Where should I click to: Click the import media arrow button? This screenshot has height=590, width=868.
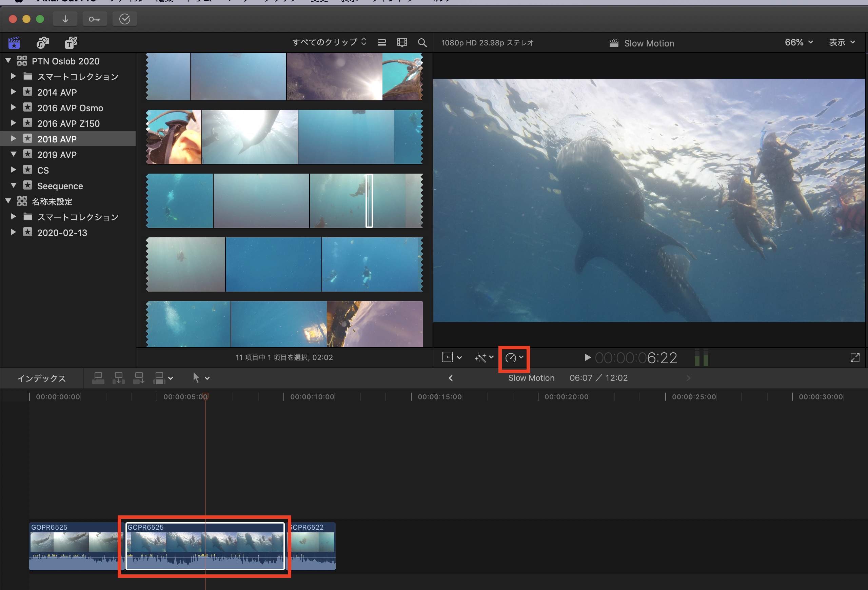coord(65,19)
